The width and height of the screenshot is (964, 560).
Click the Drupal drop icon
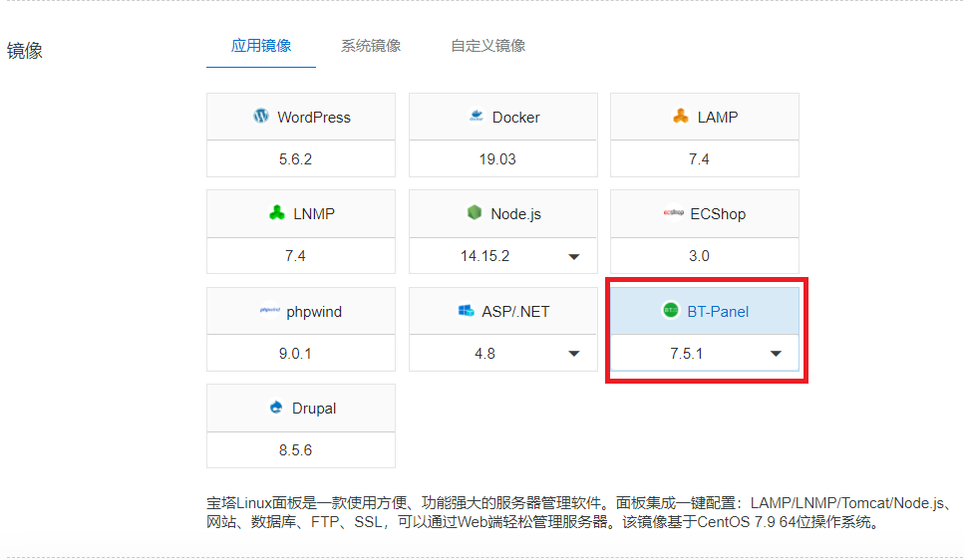pyautogui.click(x=276, y=407)
